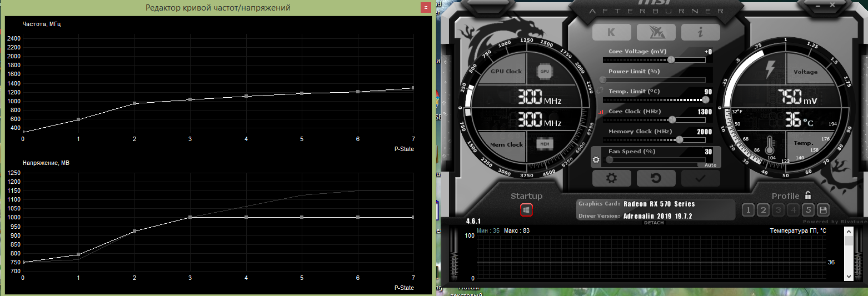The image size is (868, 296).
Task: Click the Fan Speed slider handle
Action: tap(610, 159)
